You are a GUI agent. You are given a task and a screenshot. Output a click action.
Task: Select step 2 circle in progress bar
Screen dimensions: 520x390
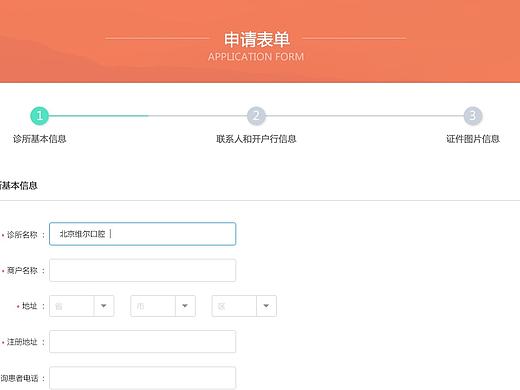[x=256, y=116]
